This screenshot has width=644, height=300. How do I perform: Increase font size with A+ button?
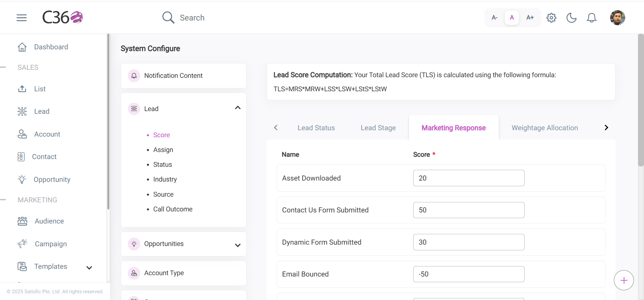point(530,17)
